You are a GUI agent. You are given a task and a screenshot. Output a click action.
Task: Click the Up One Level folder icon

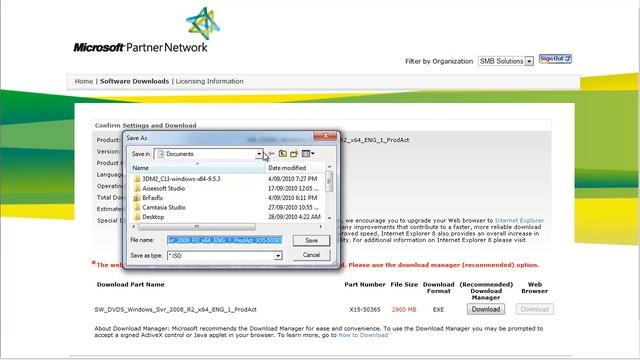tap(282, 154)
